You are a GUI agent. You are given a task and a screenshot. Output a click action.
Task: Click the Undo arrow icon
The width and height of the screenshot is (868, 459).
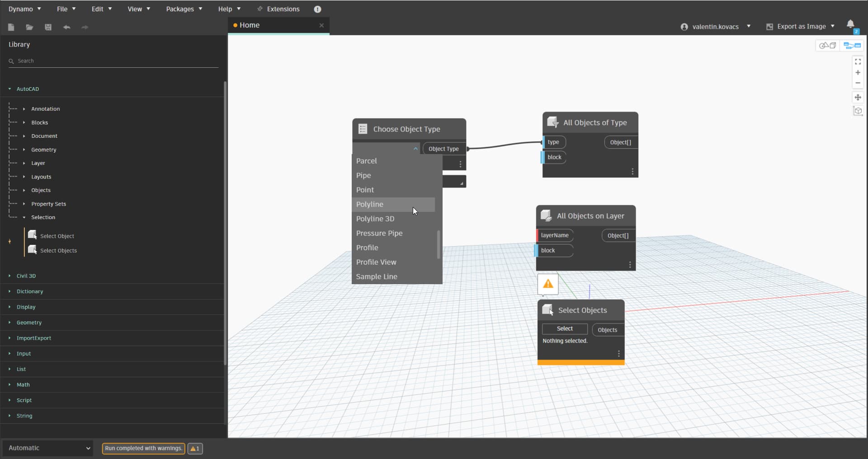[66, 27]
